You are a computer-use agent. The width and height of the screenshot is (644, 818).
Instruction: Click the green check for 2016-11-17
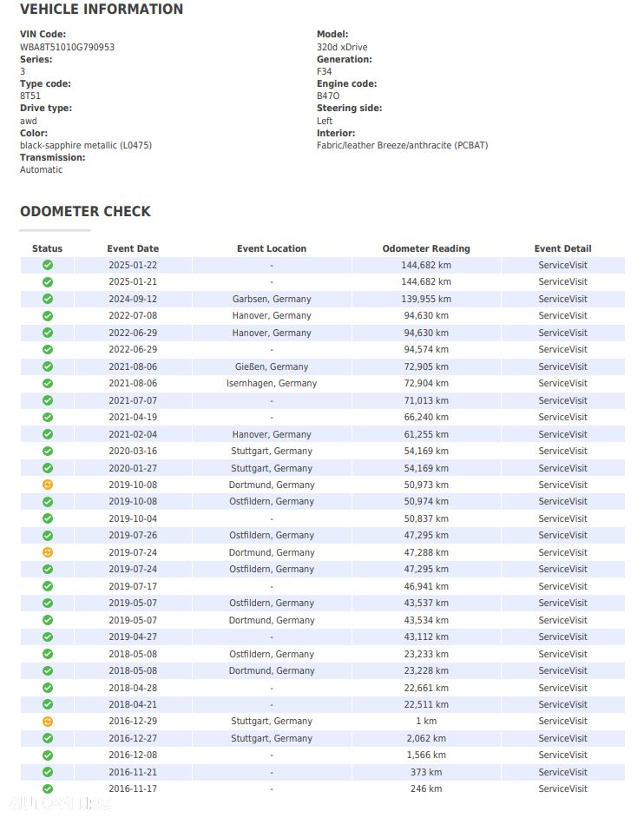pyautogui.click(x=48, y=788)
